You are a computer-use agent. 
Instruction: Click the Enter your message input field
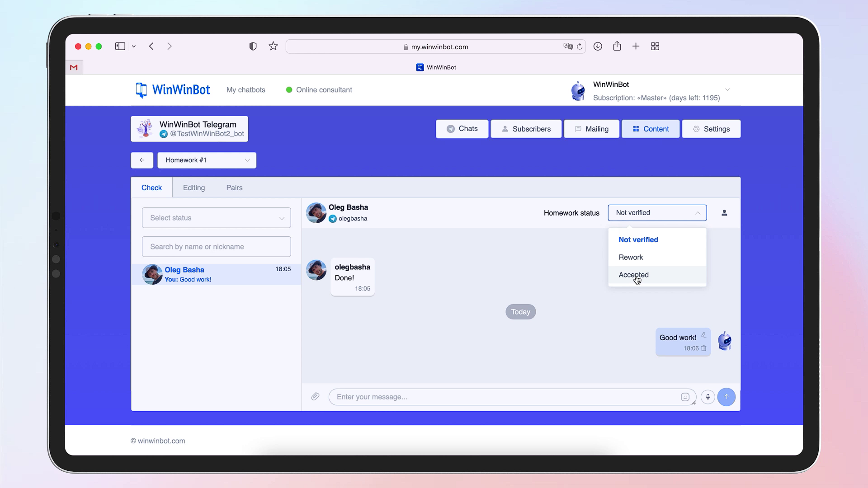tap(497, 397)
